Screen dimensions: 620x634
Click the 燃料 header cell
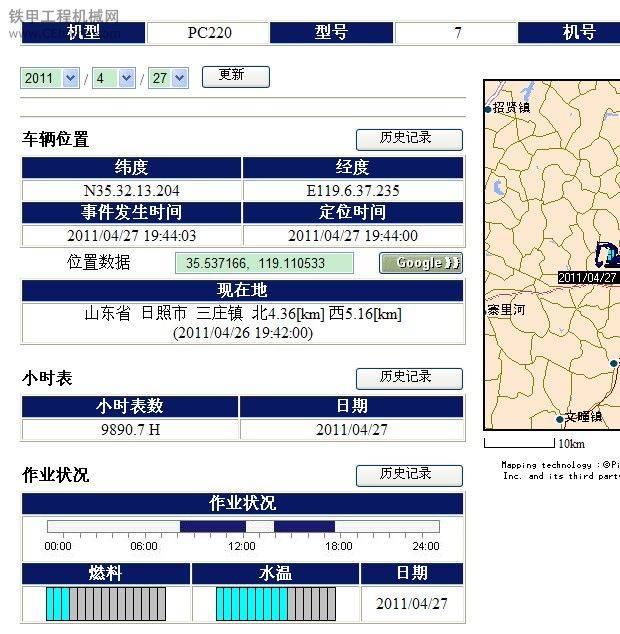pyautogui.click(x=106, y=573)
